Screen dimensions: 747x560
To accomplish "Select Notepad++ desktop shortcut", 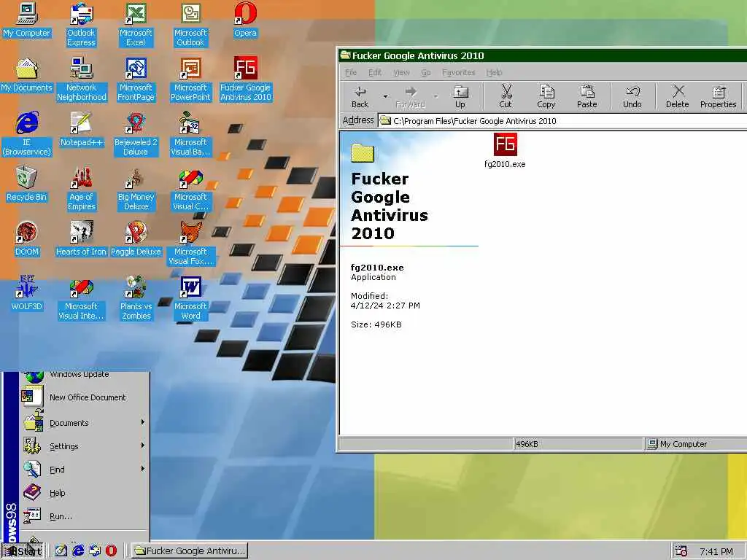I will (82, 130).
